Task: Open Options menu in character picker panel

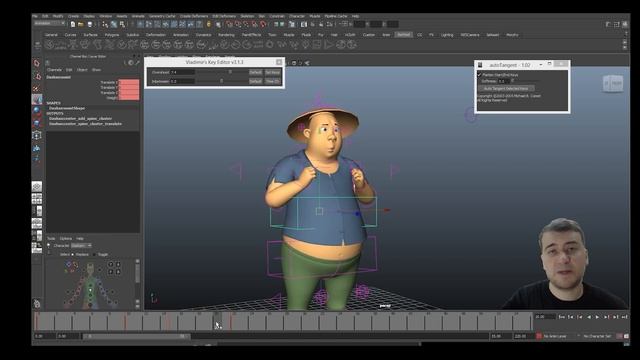Action: coord(66,238)
